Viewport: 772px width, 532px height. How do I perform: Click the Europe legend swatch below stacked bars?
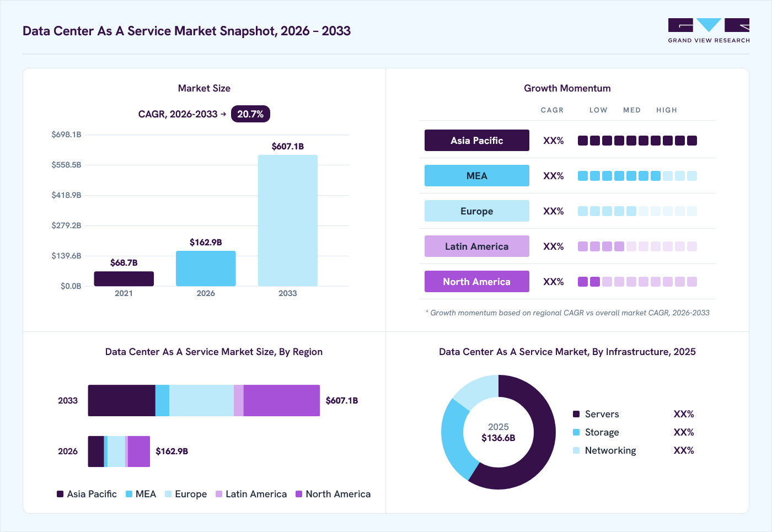coord(168,494)
